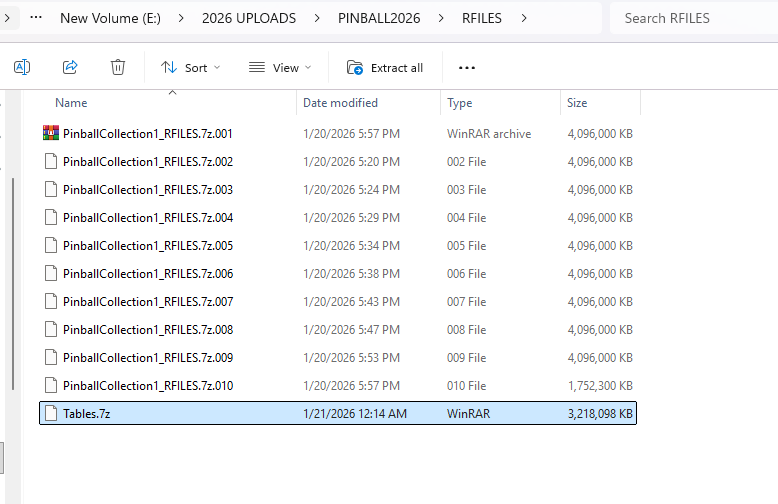
Task: Click the file icon of the .7z.003 file
Action: (51, 189)
